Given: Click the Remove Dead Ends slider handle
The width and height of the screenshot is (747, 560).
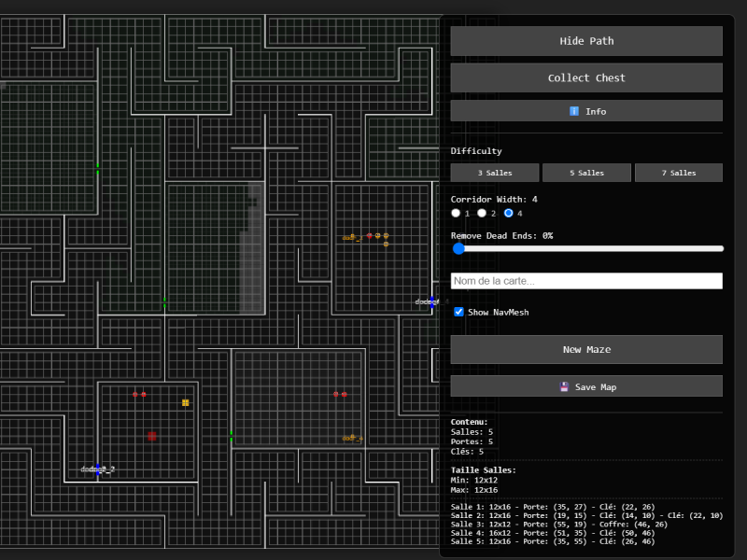Looking at the screenshot, I should point(458,248).
